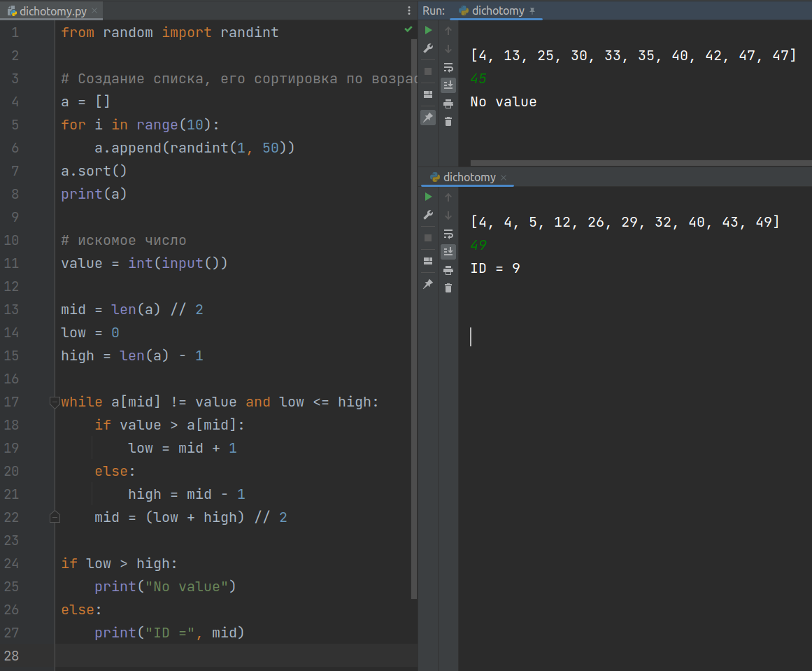Click the print icon in 'ID = 9' panel
The height and width of the screenshot is (671, 812).
click(448, 270)
